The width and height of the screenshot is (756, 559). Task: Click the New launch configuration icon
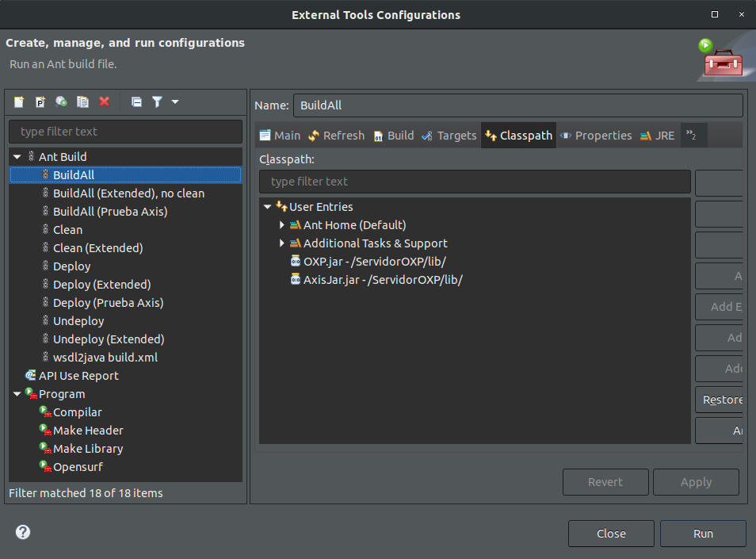coord(19,101)
